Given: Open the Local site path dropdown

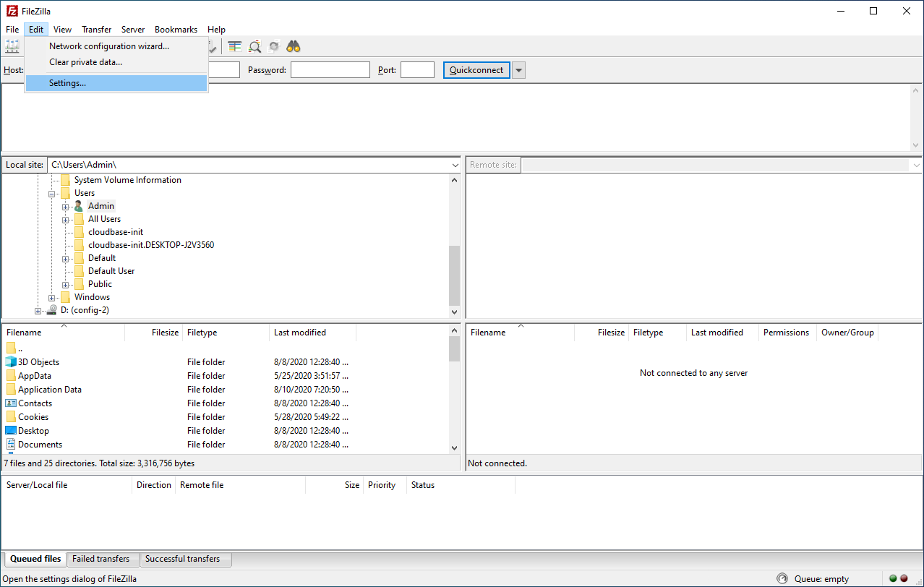Looking at the screenshot, I should pos(454,165).
